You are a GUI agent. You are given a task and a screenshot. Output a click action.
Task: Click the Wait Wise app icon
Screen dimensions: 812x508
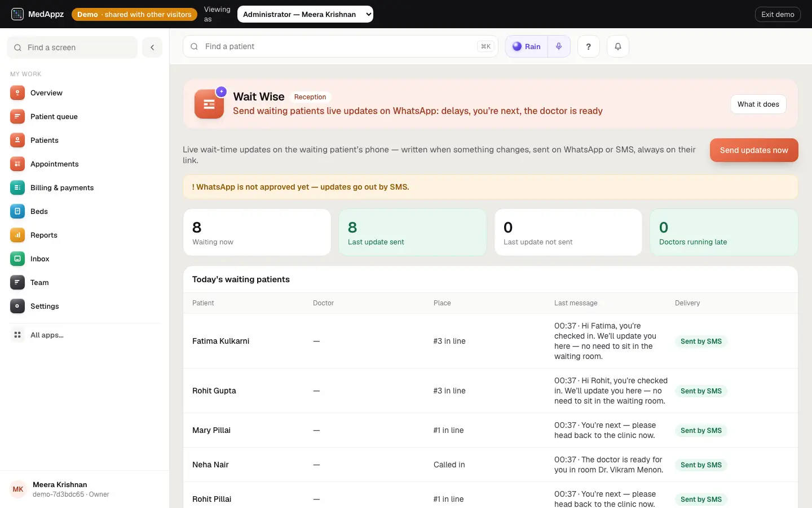click(x=209, y=104)
